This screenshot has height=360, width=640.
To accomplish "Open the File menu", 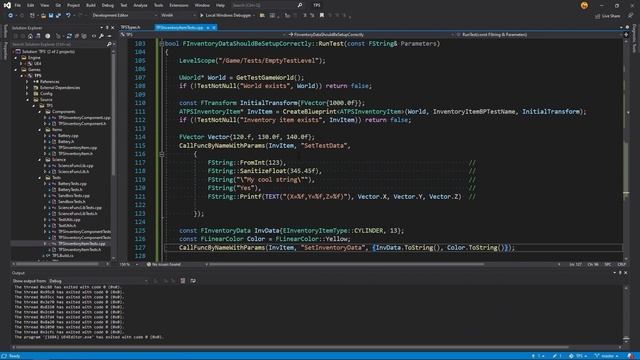I will tap(18, 5).
